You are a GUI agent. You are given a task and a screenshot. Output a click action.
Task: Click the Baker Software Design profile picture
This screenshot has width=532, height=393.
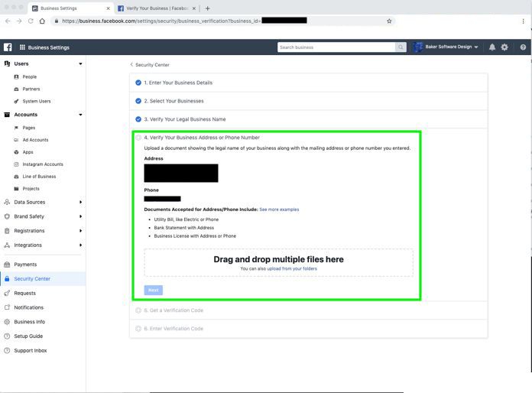(418, 47)
